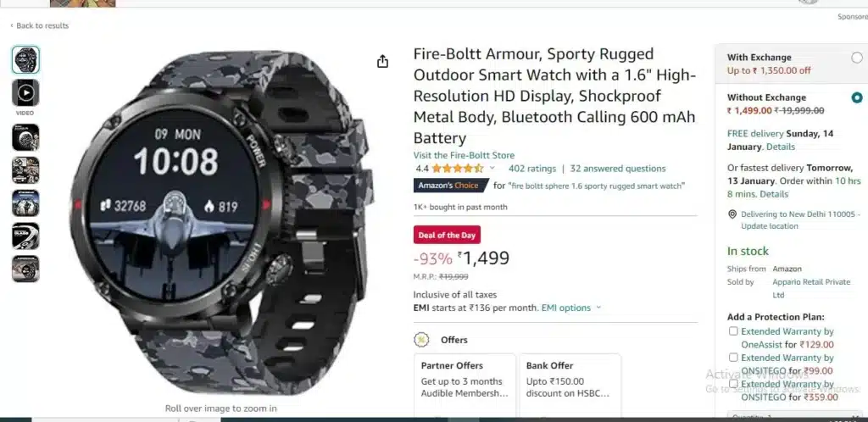Open the 402 ratings link
The height and width of the screenshot is (422, 868).
(532, 169)
